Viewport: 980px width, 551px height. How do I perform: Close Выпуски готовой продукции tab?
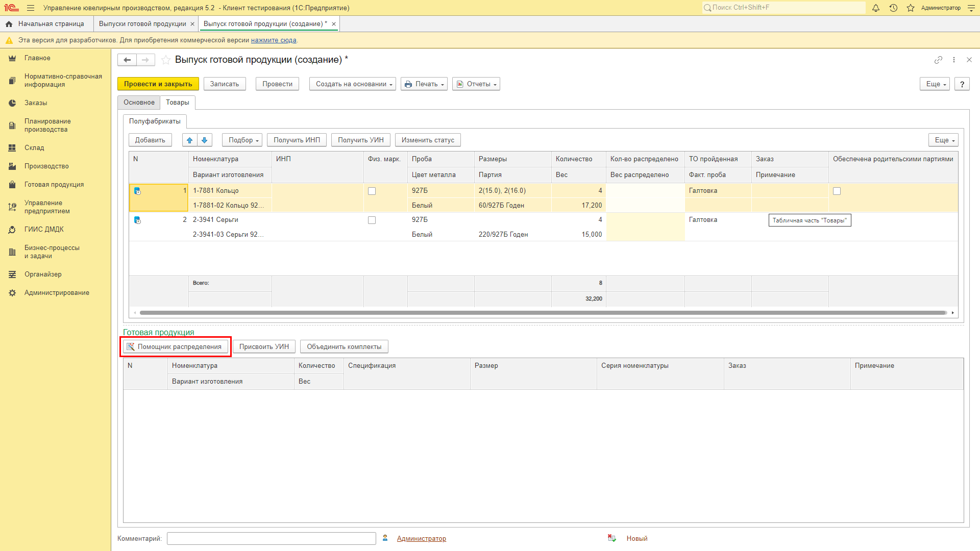[x=192, y=24]
